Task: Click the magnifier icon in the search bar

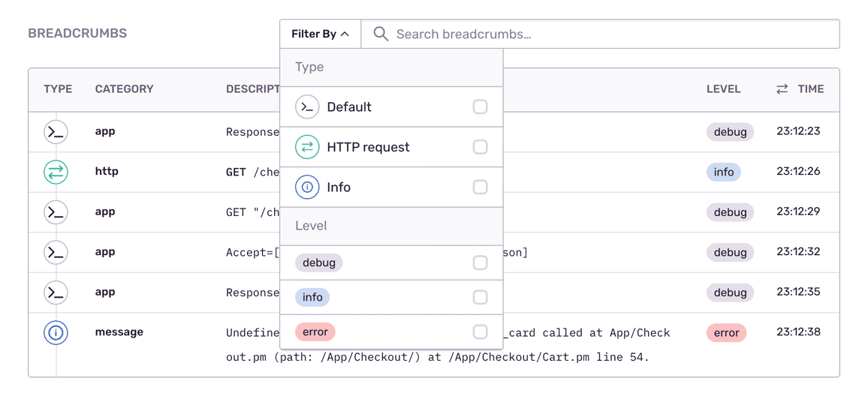Action: 381,34
